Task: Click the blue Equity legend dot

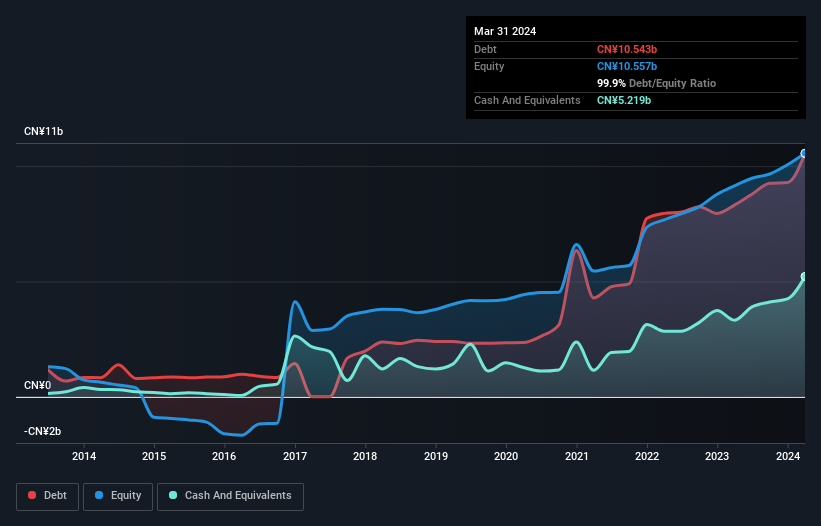Action: (x=99, y=495)
